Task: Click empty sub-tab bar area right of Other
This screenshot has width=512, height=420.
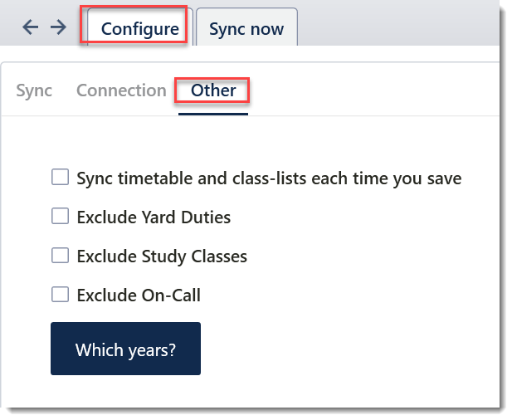Action: (x=373, y=90)
